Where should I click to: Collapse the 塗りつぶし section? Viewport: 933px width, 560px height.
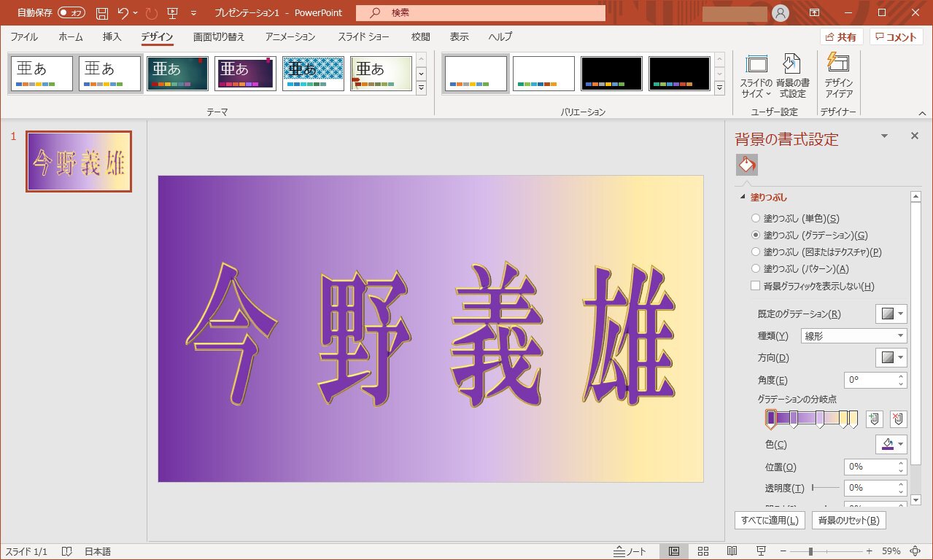743,198
